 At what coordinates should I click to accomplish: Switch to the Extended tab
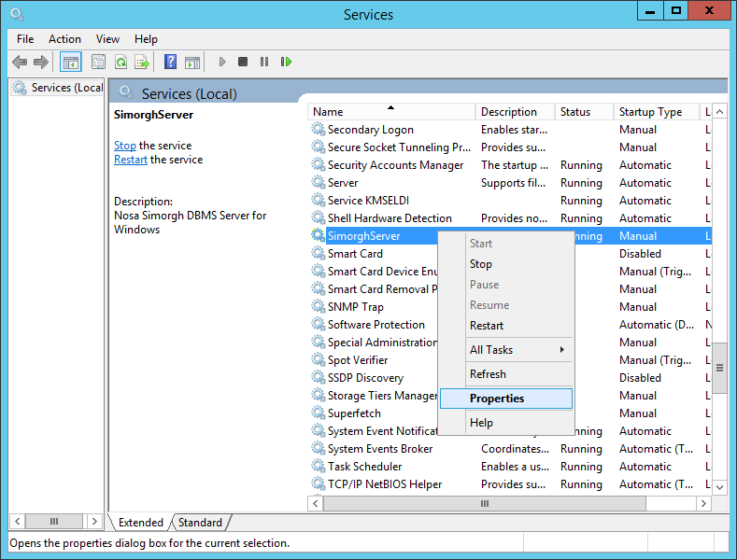tap(140, 523)
